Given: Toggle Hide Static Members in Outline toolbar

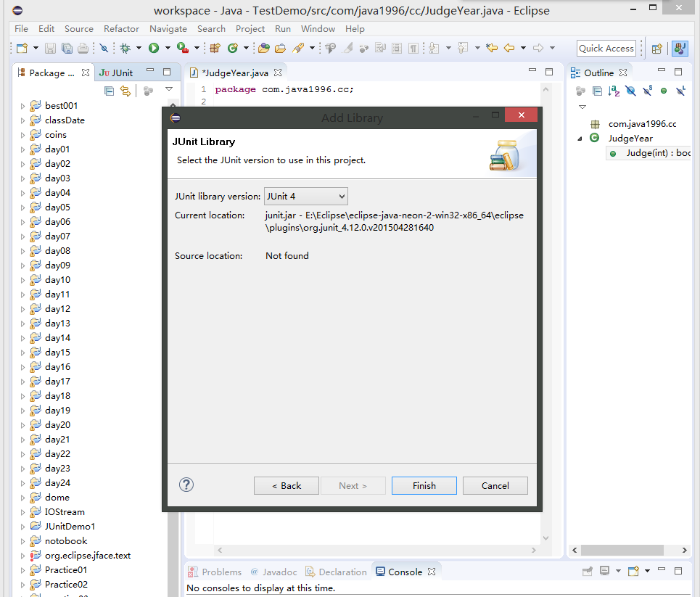Looking at the screenshot, I should [647, 91].
